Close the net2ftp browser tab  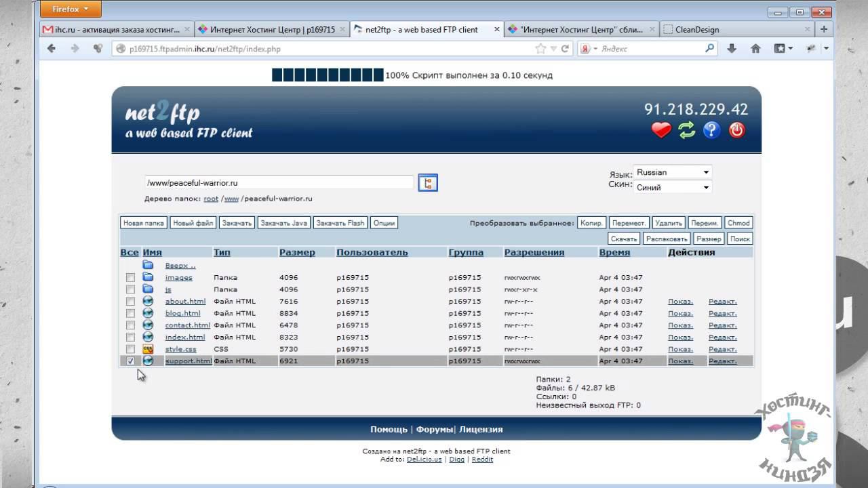[x=497, y=30]
